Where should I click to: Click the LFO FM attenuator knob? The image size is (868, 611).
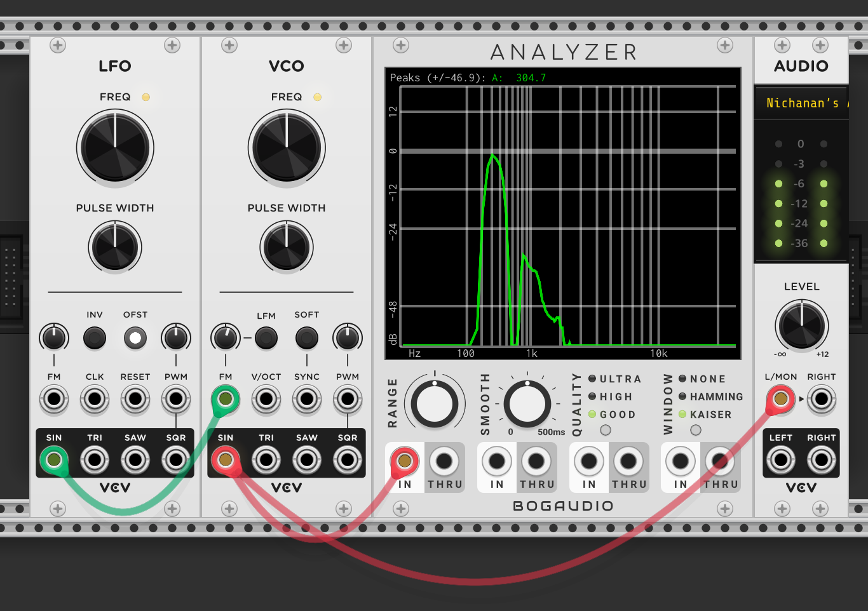pos(54,337)
